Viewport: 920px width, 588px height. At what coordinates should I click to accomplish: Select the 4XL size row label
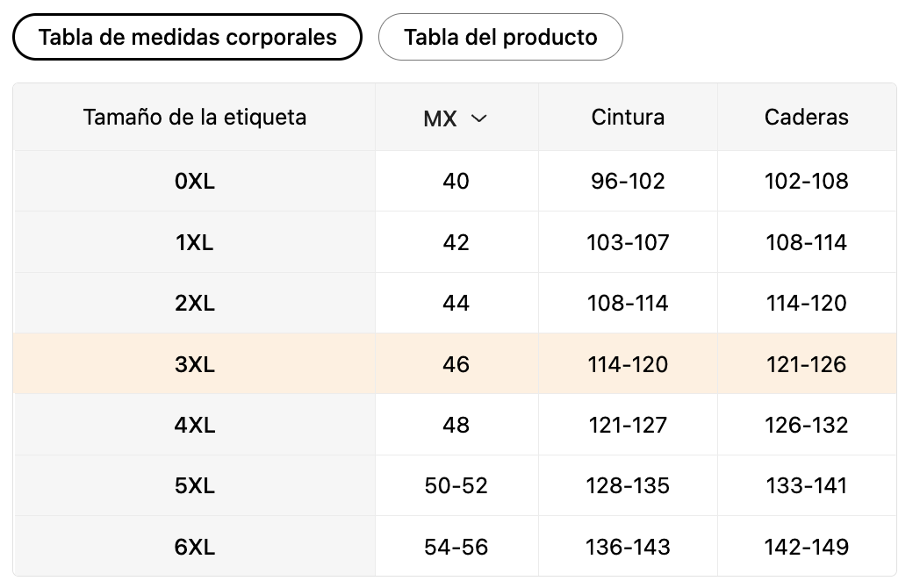coord(194,425)
